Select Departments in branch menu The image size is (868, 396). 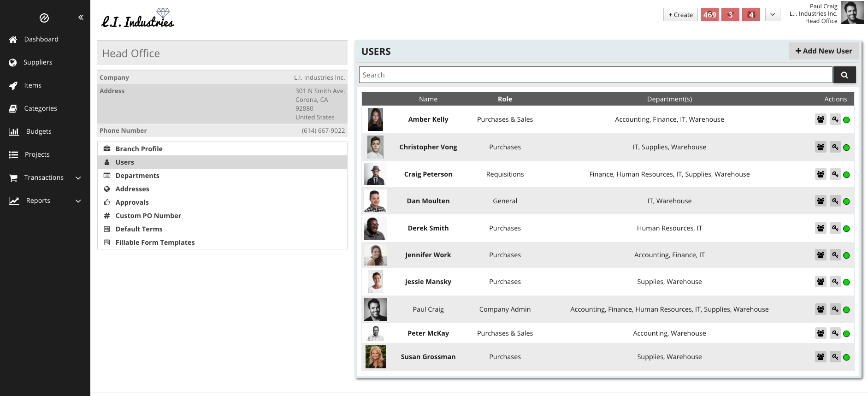point(222,176)
